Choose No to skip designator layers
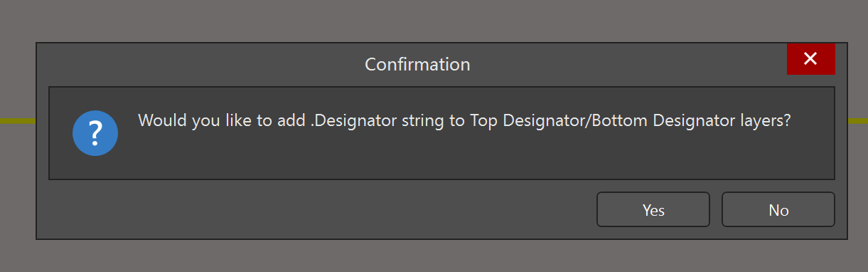Image resolution: width=868 pixels, height=272 pixels. pyautogui.click(x=778, y=210)
